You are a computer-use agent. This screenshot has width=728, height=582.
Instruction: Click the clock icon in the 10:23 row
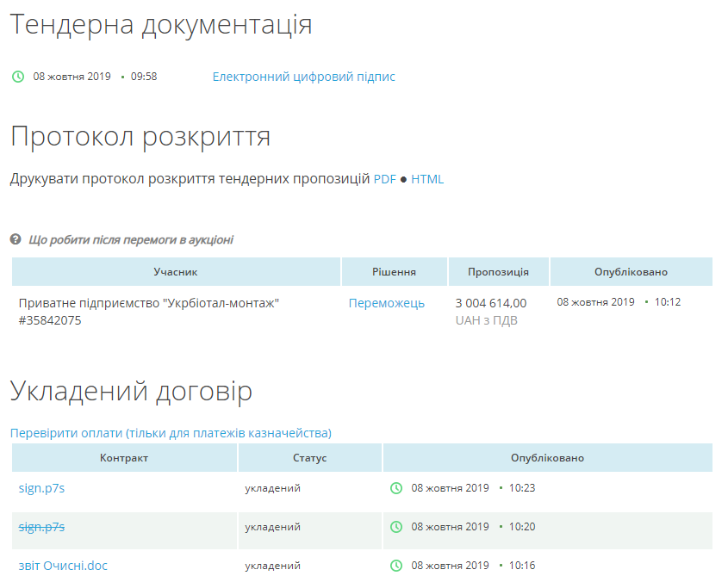tap(396, 488)
